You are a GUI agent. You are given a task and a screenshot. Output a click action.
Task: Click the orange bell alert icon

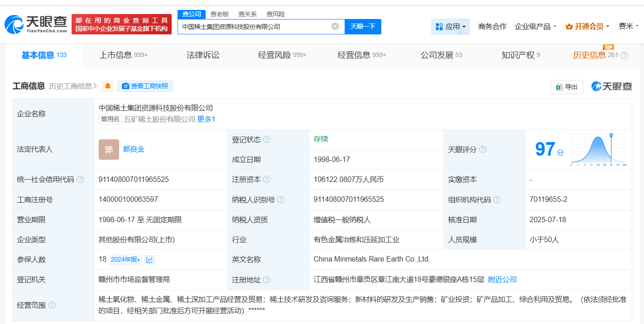[x=108, y=86]
